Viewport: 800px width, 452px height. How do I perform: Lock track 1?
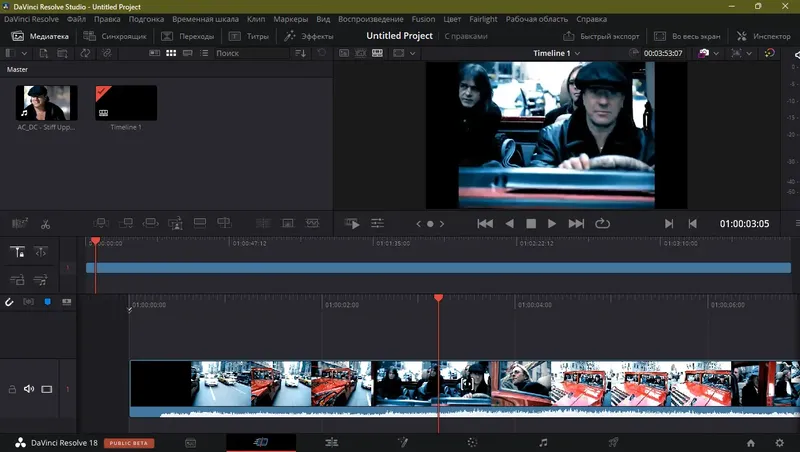(x=12, y=389)
